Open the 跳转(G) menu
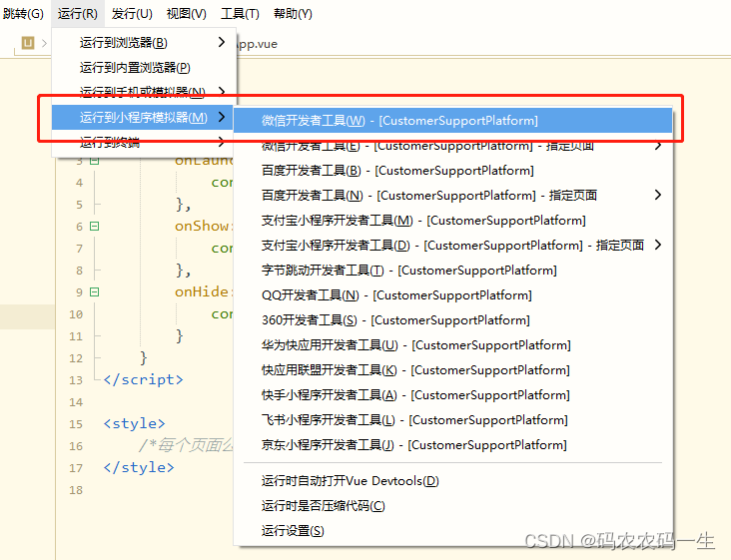Viewport: 731px width, 560px height. coord(23,14)
